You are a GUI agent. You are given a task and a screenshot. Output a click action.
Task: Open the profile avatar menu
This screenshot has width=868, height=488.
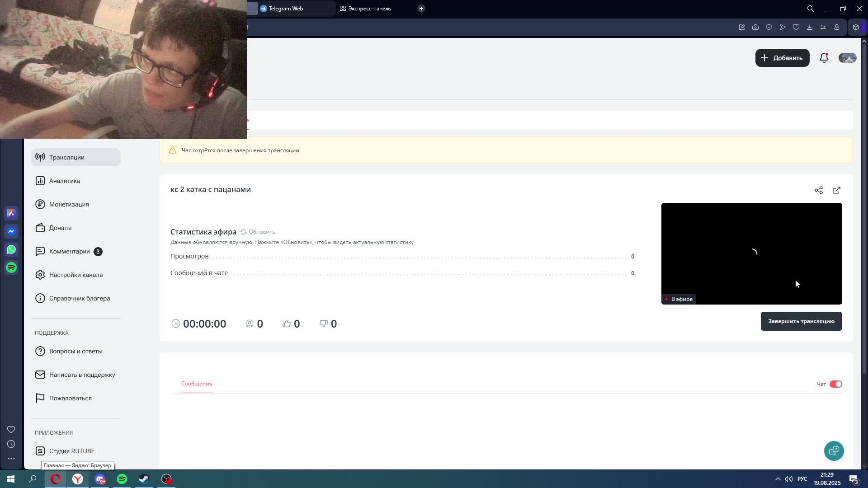tap(847, 58)
